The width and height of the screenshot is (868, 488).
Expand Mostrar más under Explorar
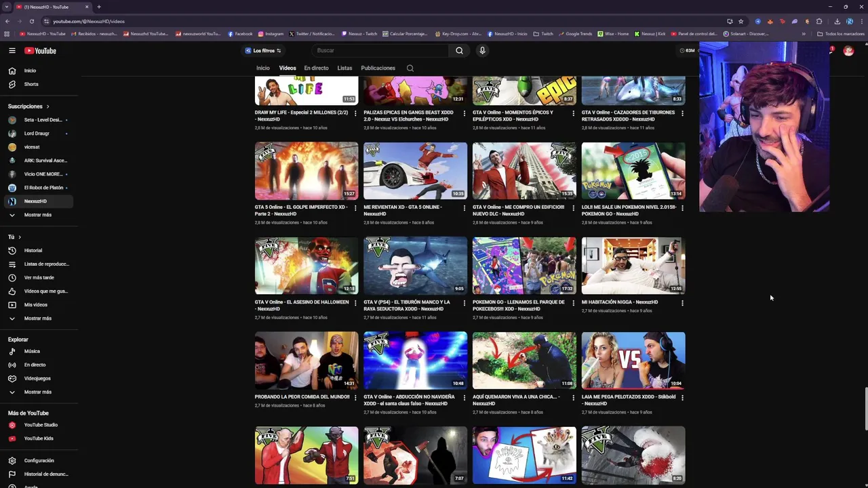39,392
